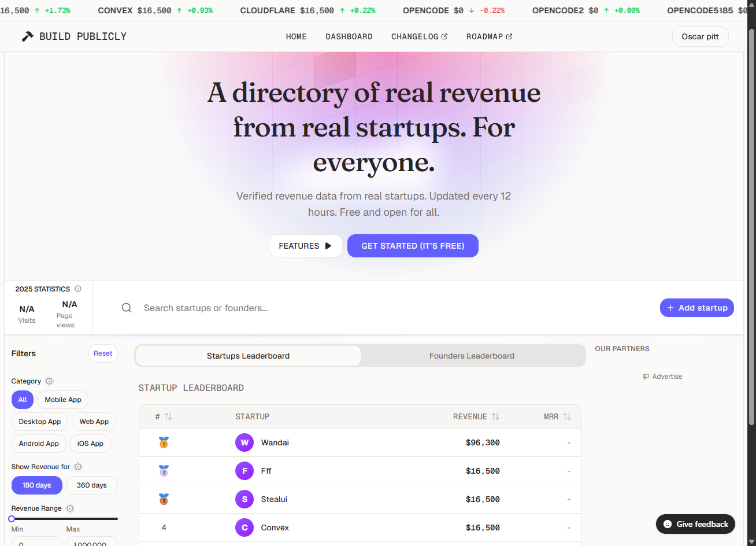Click the Revenue Range slider handle

(x=12, y=519)
